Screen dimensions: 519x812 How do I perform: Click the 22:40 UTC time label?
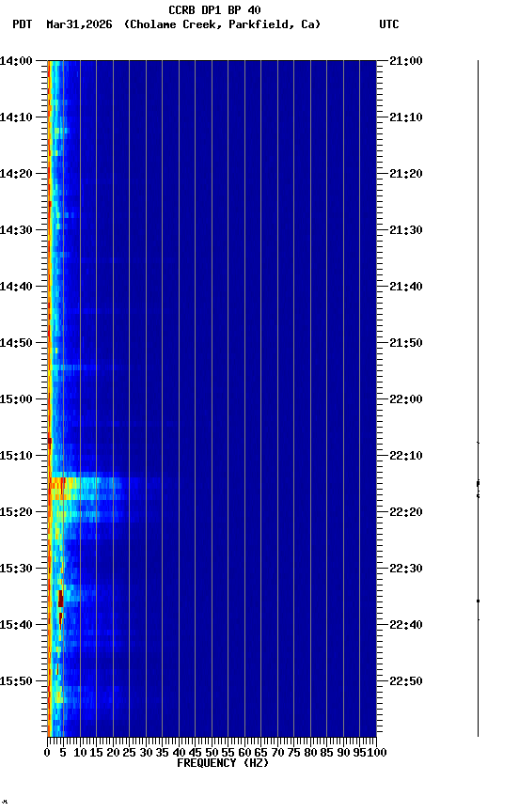(x=406, y=626)
